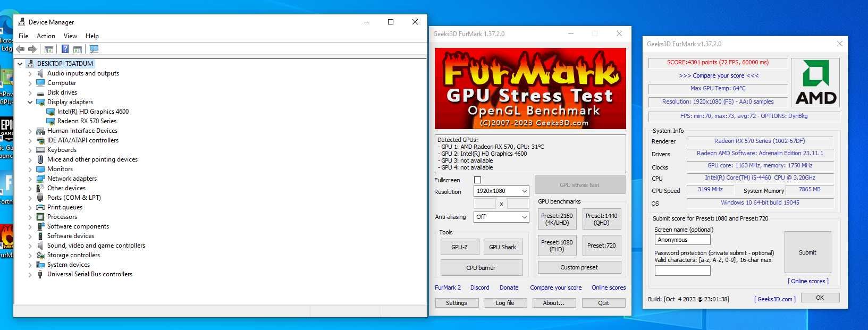
Task: Click the Software components category icon
Action: pyautogui.click(x=40, y=226)
